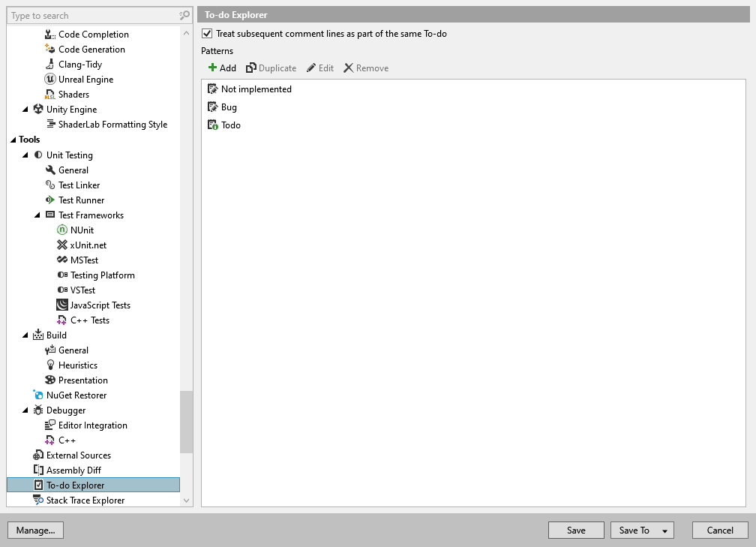Select the Code Completion settings icon
Image resolution: width=756 pixels, height=547 pixels.
(x=49, y=34)
